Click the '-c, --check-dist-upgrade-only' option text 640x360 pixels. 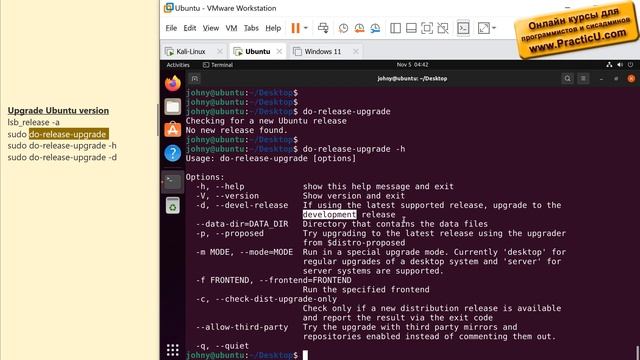267,299
